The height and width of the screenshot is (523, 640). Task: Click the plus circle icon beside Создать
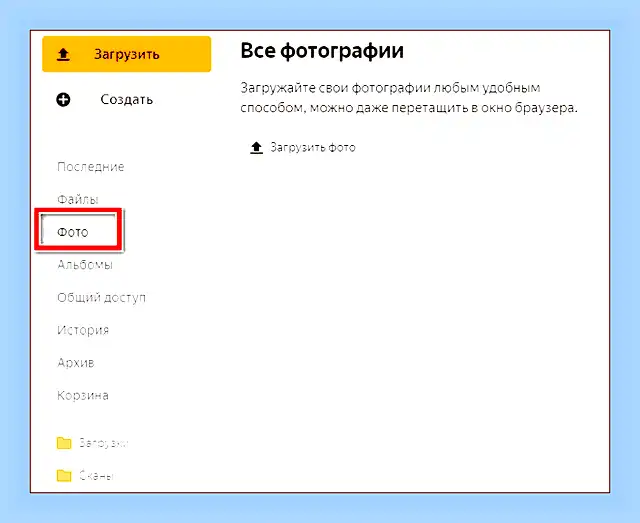[x=63, y=99]
